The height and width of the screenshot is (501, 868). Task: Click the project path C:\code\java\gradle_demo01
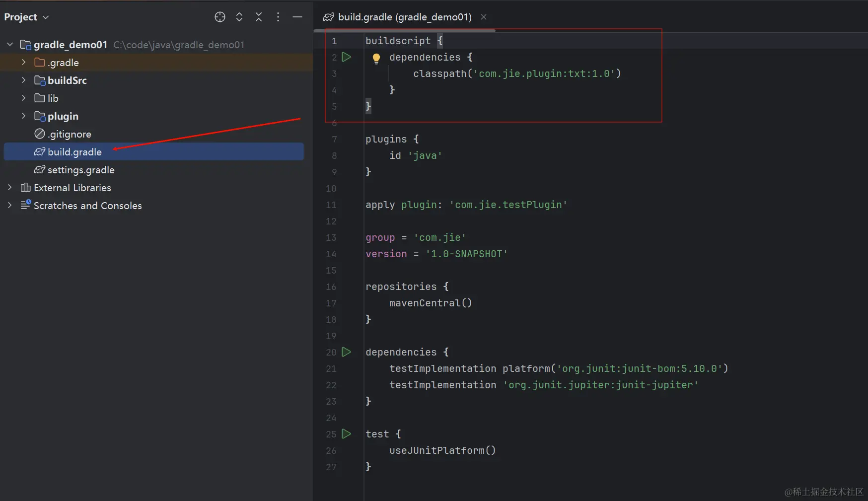point(179,45)
